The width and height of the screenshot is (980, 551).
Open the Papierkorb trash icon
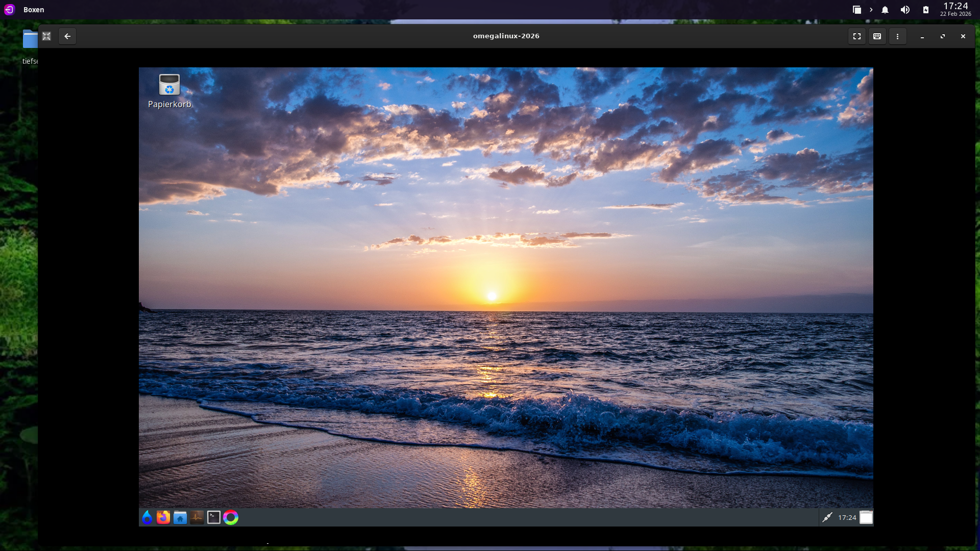coord(169,85)
